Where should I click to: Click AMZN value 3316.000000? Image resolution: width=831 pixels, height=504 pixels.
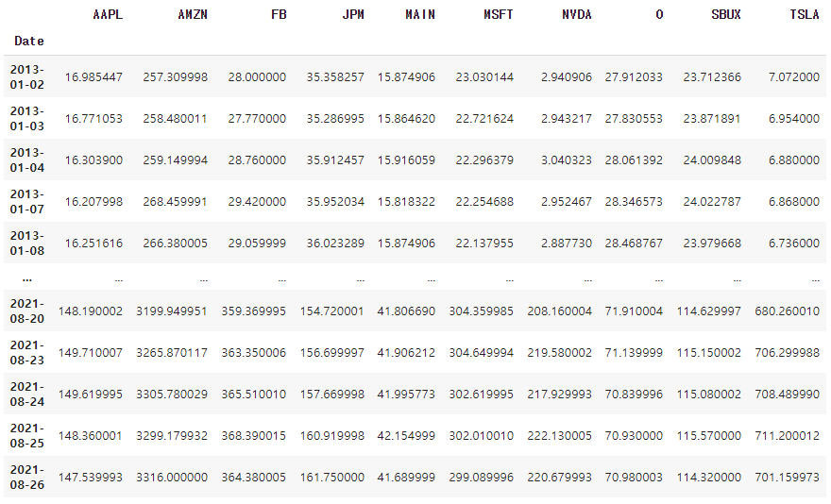[x=172, y=478]
